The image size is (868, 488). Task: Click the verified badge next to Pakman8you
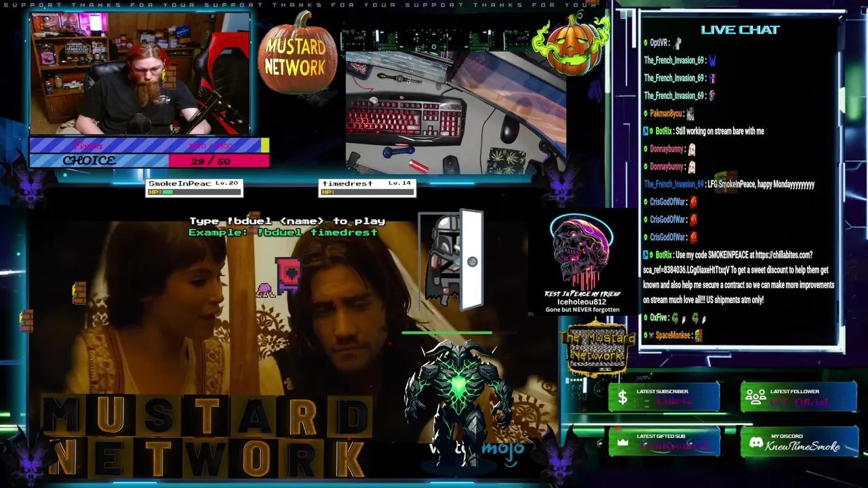(646, 114)
